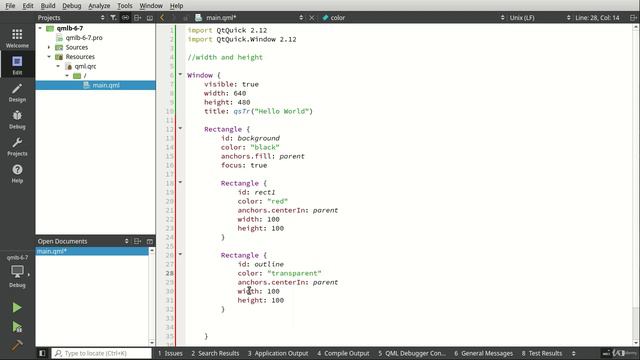Show the Test Results pane
The height and width of the screenshot is (360, 640).
[x=542, y=353]
